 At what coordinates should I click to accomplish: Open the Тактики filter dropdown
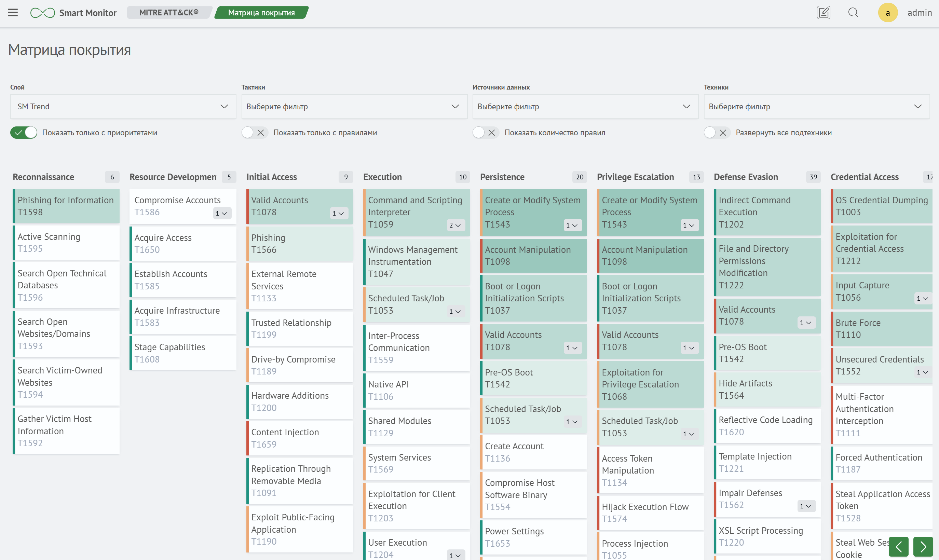pos(354,107)
